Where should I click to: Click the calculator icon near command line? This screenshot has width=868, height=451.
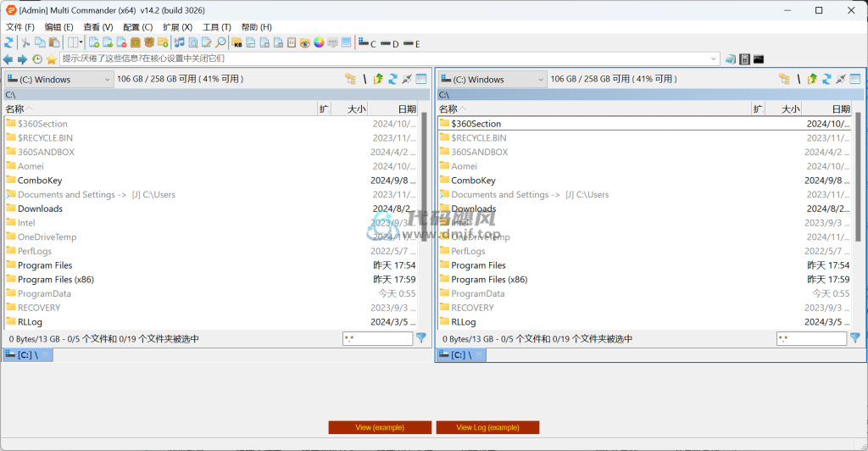[745, 58]
